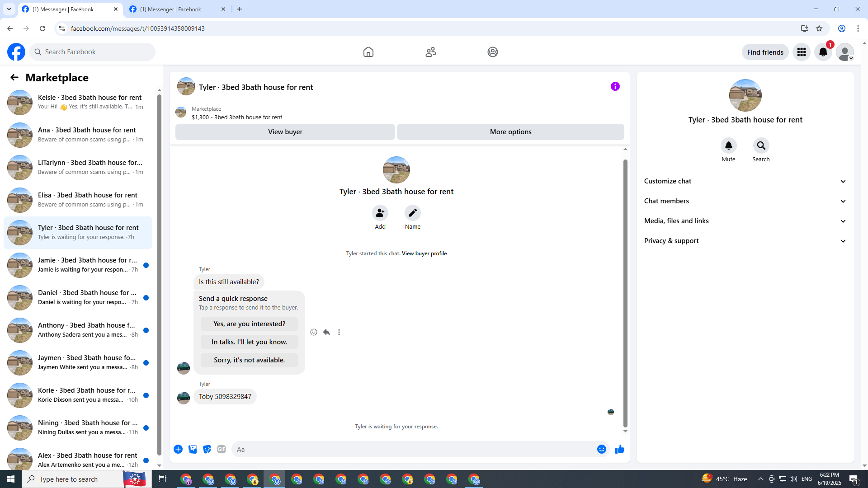Click the Search Facebook field
The width and height of the screenshot is (868, 488).
[x=92, y=52]
